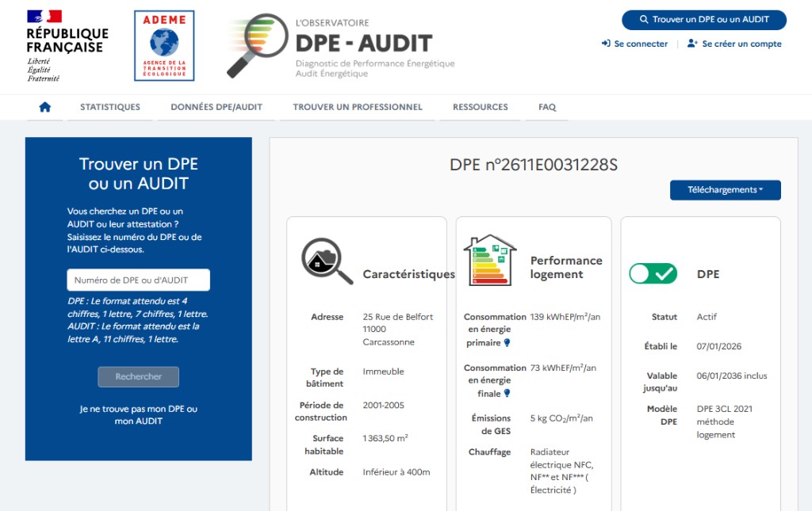Click the Trouver un DPE ou un AUDIT panel title
The height and width of the screenshot is (511, 812).
[x=138, y=174]
